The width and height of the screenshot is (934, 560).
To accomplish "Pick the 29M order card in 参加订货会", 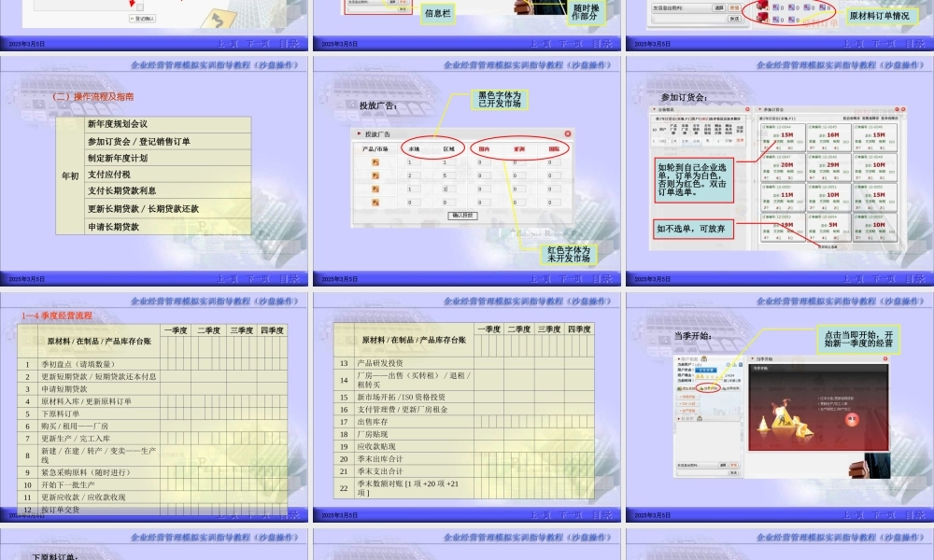I will (829, 167).
